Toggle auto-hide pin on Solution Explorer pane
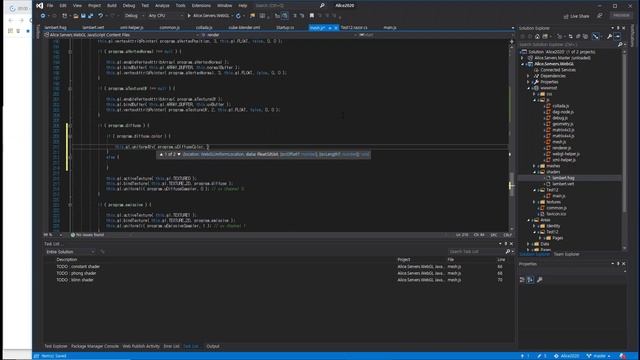Viewport: 640px width, 360px height. click(x=618, y=28)
